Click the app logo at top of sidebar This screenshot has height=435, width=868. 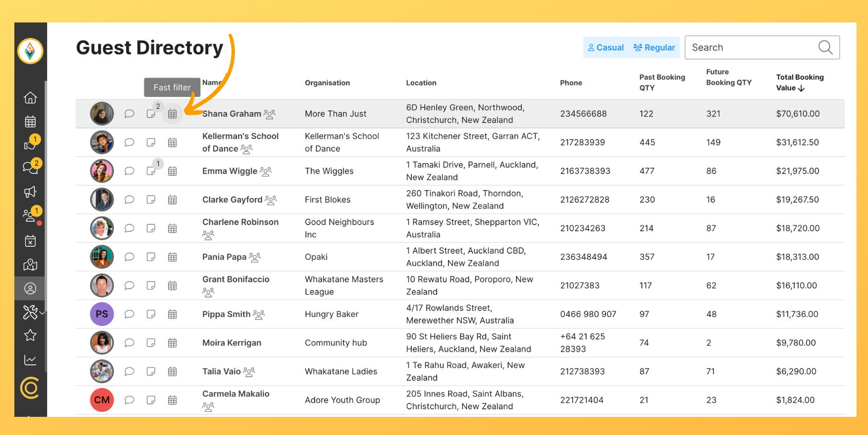(x=30, y=51)
